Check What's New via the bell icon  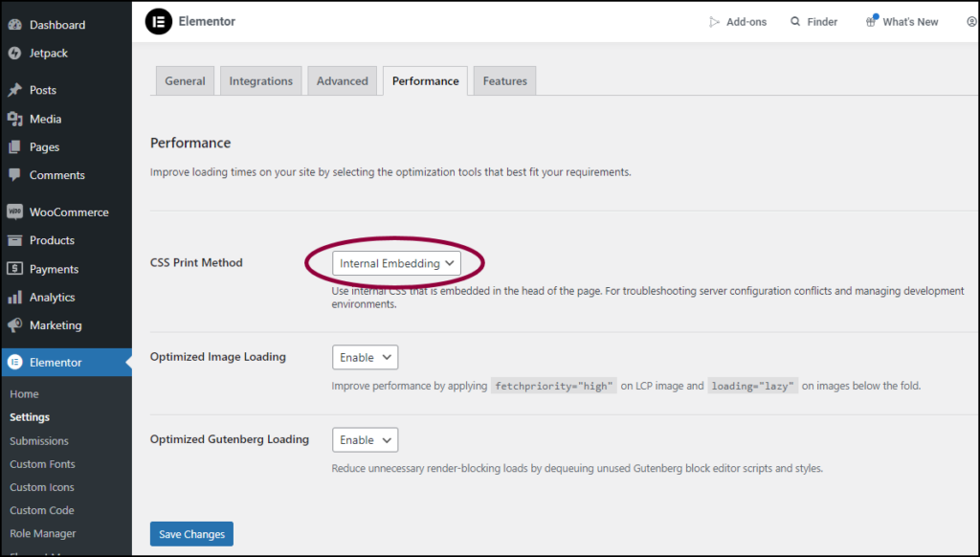point(869,20)
